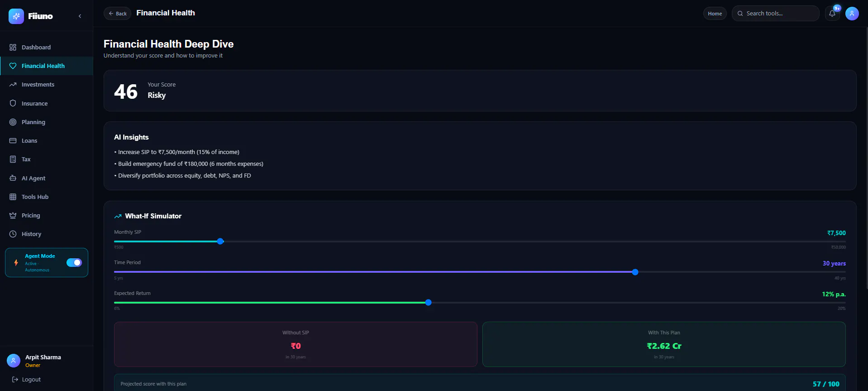The width and height of the screenshot is (868, 391).
Task: Click the Diversify portfolio insight
Action: 182,176
